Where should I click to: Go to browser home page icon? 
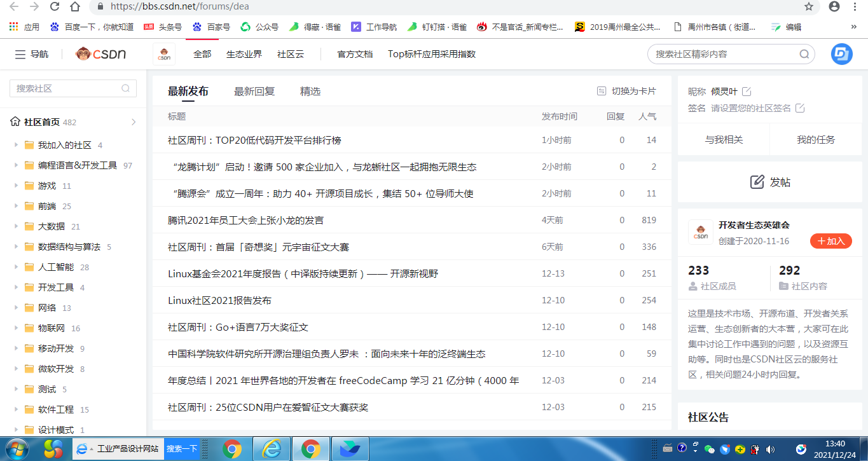coord(75,7)
